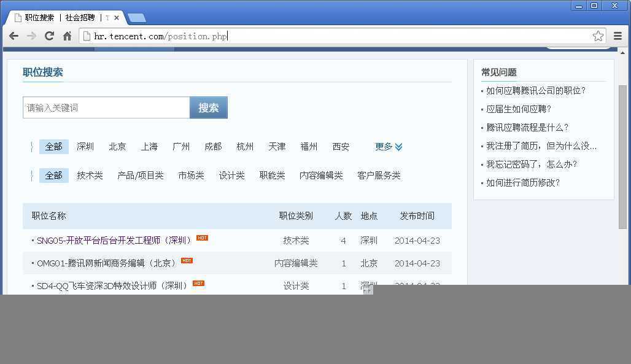Image resolution: width=631 pixels, height=364 pixels.
Task: Filter by 设计类 category
Action: click(232, 176)
